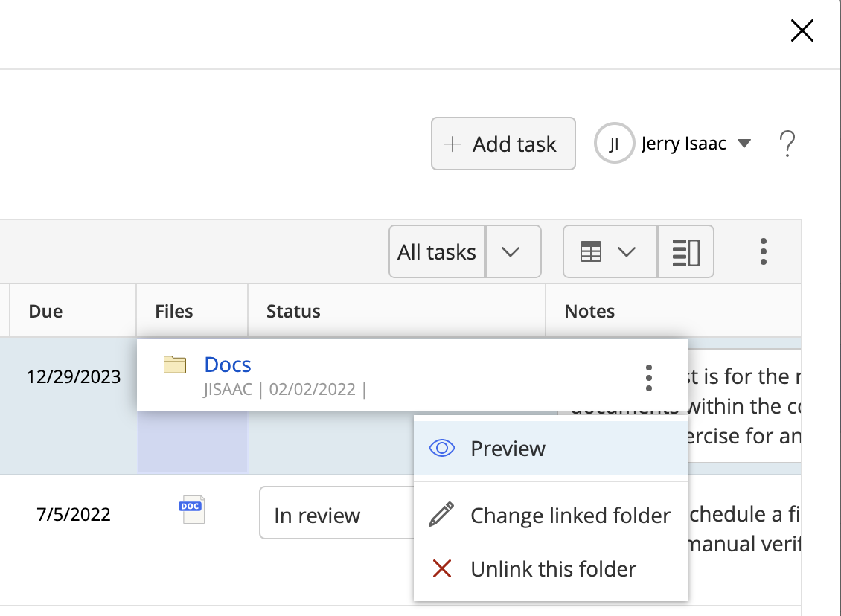
Task: Open the toolbar vertical ellipsis menu
Action: 763,252
